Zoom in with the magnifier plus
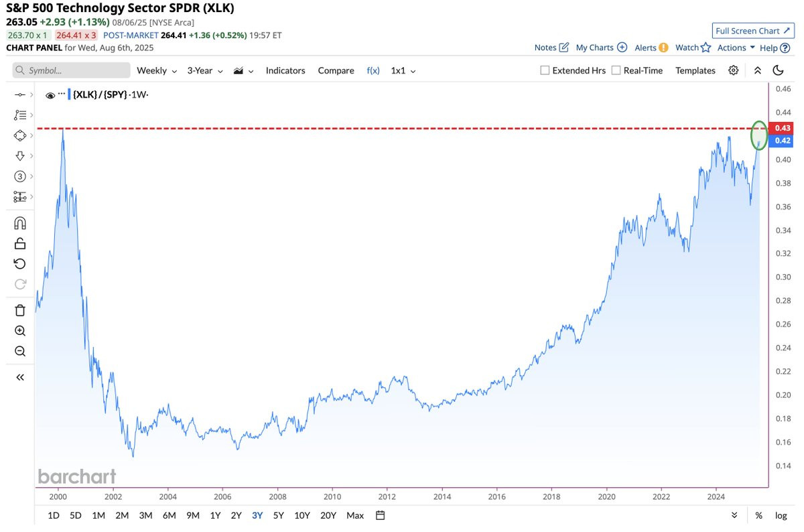This screenshot has height=532, width=804. click(x=20, y=331)
